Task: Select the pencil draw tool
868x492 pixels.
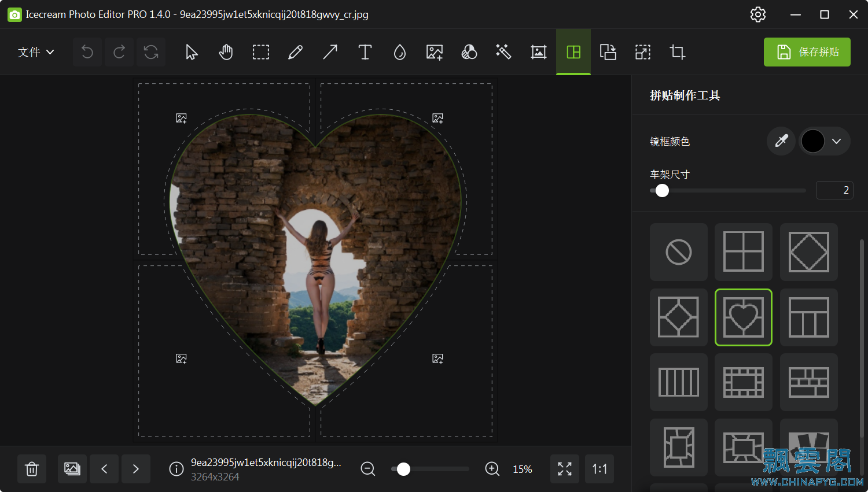Action: point(296,52)
